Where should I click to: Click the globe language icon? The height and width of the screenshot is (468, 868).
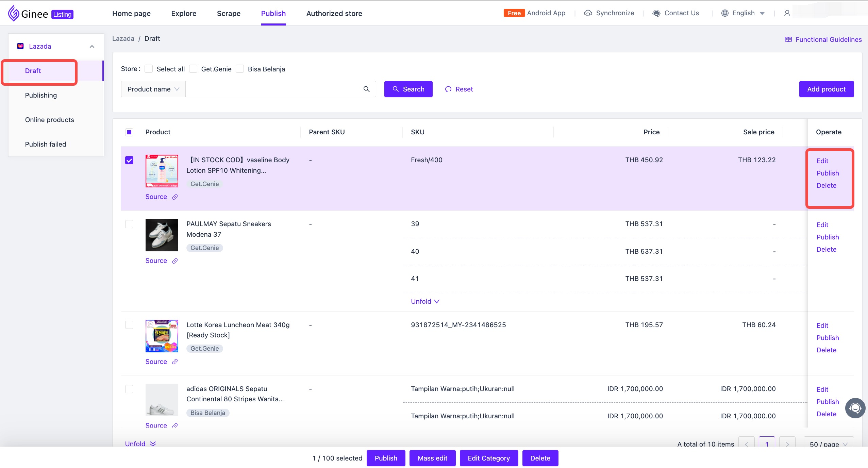[x=725, y=13]
